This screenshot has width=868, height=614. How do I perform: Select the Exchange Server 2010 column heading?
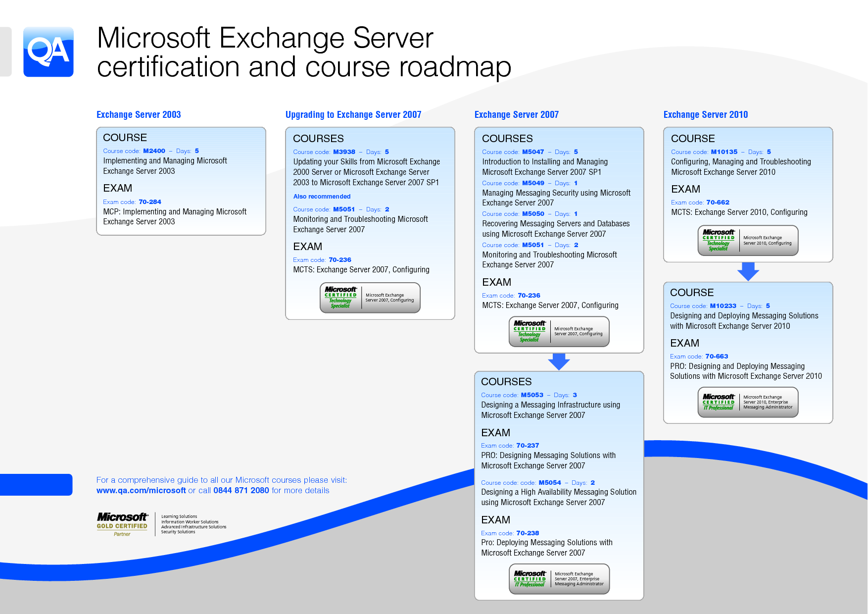pyautogui.click(x=706, y=114)
